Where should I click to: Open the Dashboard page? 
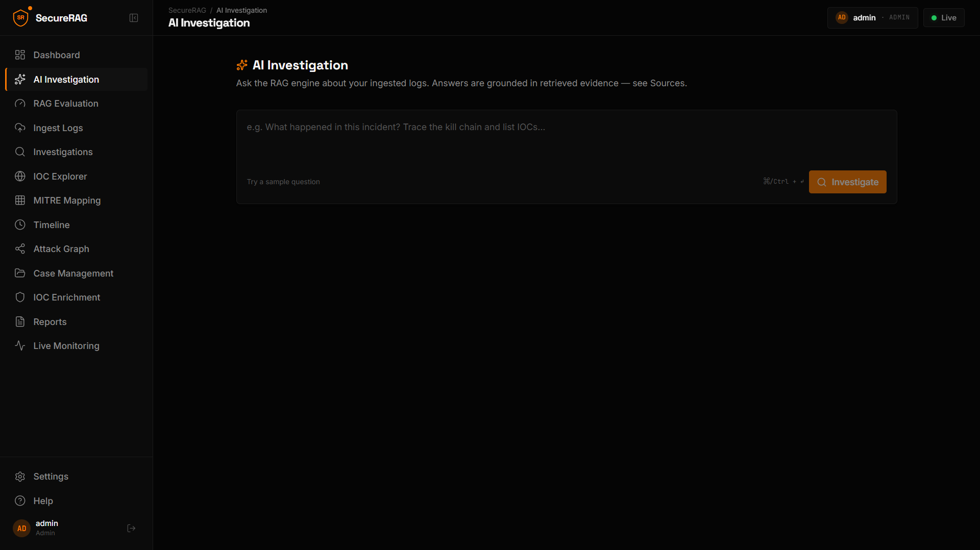click(x=77, y=55)
